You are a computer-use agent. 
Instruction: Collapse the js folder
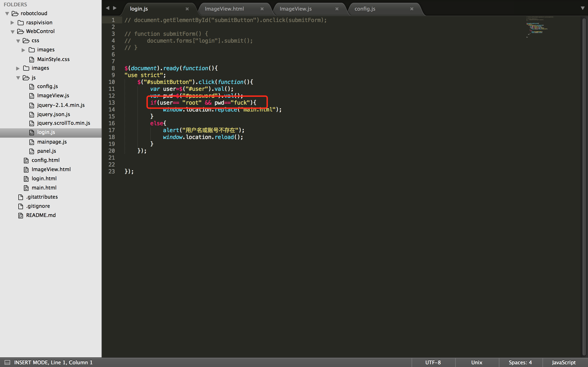pyautogui.click(x=18, y=78)
